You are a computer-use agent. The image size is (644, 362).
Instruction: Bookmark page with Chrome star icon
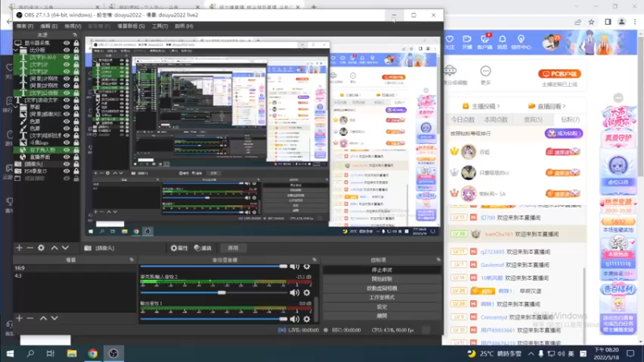click(x=592, y=23)
